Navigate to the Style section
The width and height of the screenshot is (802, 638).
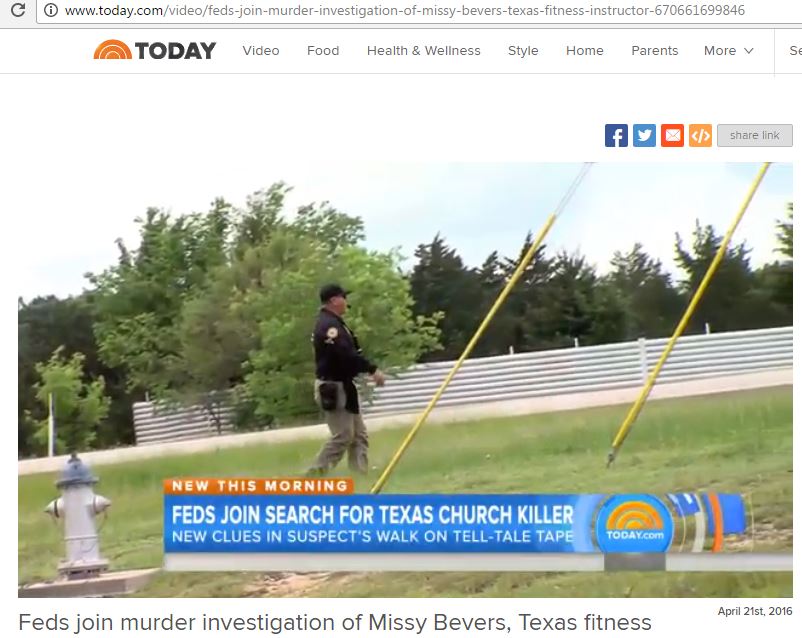[523, 51]
